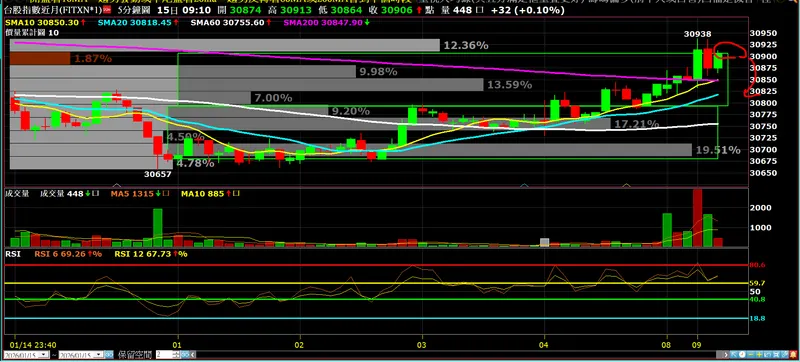Click the link icon left of the bell
This screenshot has width=800, height=362.
(x=784, y=355)
